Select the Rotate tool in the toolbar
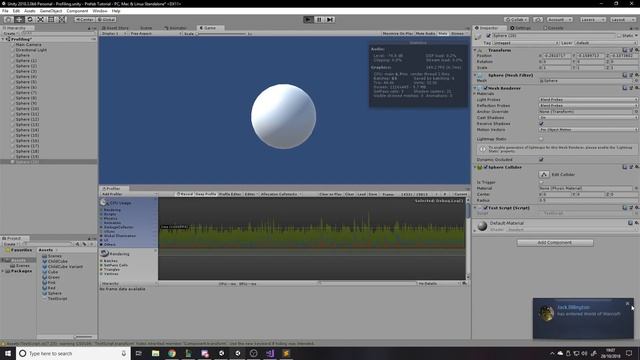Screen dimensions: 640x360 [x=30, y=19]
